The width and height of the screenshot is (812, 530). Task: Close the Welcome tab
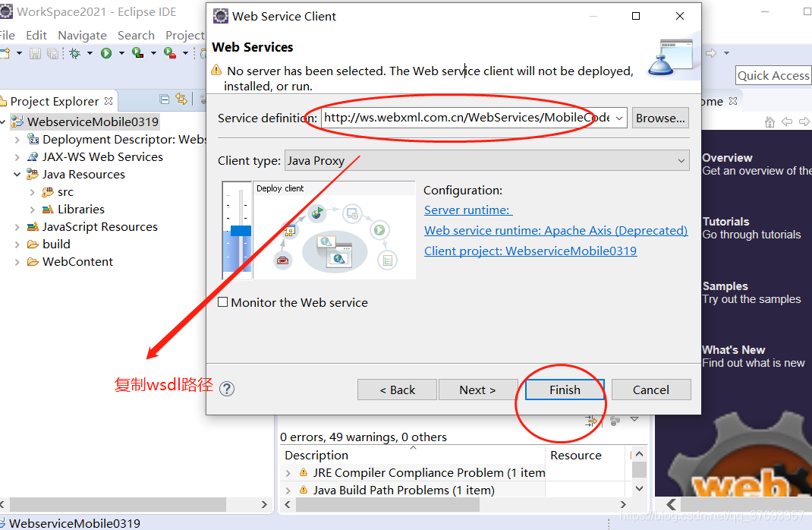pyautogui.click(x=733, y=101)
